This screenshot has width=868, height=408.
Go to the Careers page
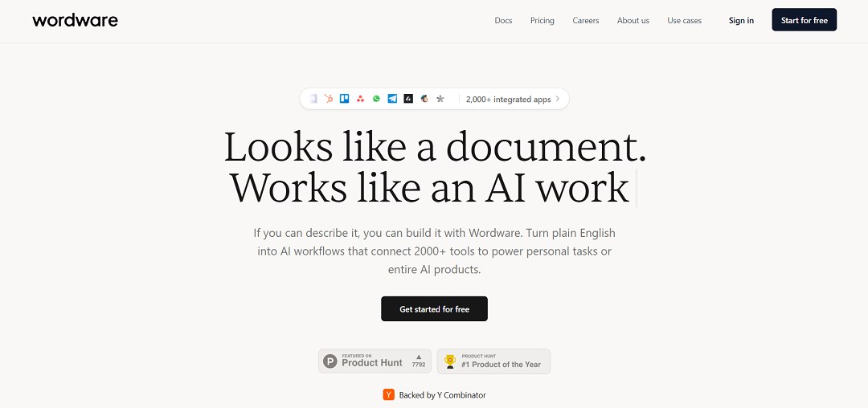point(586,20)
